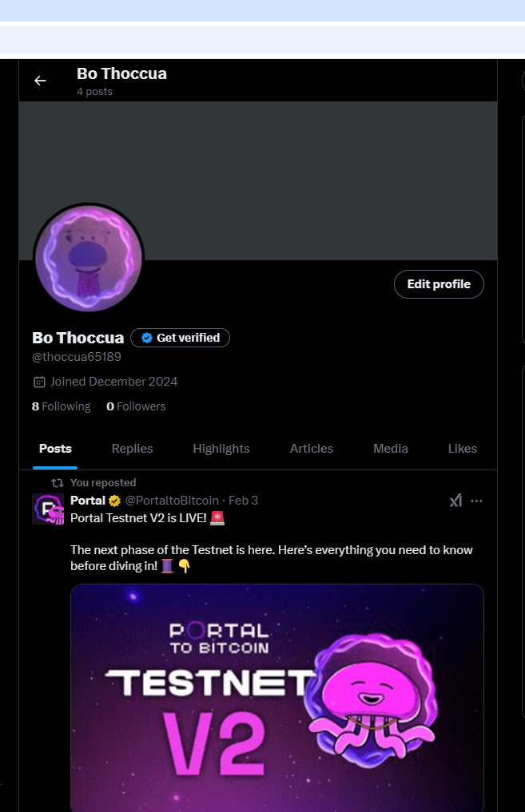Open the Feb 3 post timestamp
Viewport: 525px width, 812px height.
click(x=243, y=501)
